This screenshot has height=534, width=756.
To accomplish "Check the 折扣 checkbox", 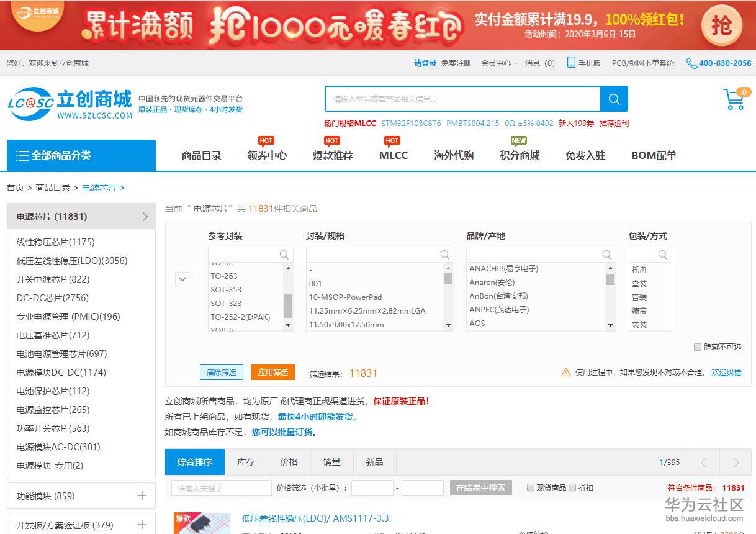I will click(x=572, y=487).
